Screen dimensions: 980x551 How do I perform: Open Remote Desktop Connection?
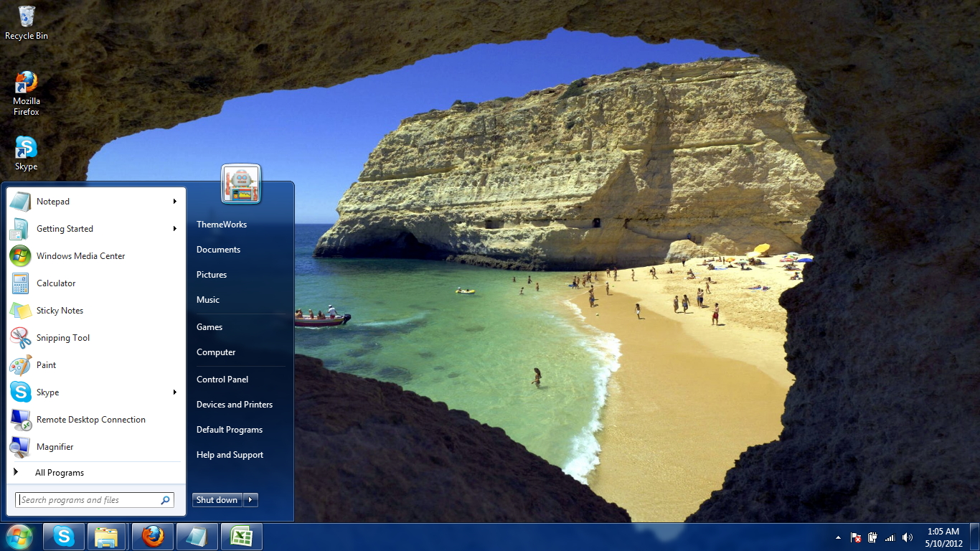click(90, 419)
